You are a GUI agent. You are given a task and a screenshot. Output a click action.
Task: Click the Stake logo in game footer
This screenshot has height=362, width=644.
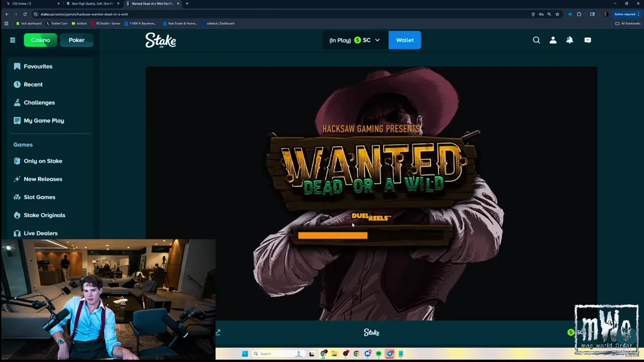point(371,332)
